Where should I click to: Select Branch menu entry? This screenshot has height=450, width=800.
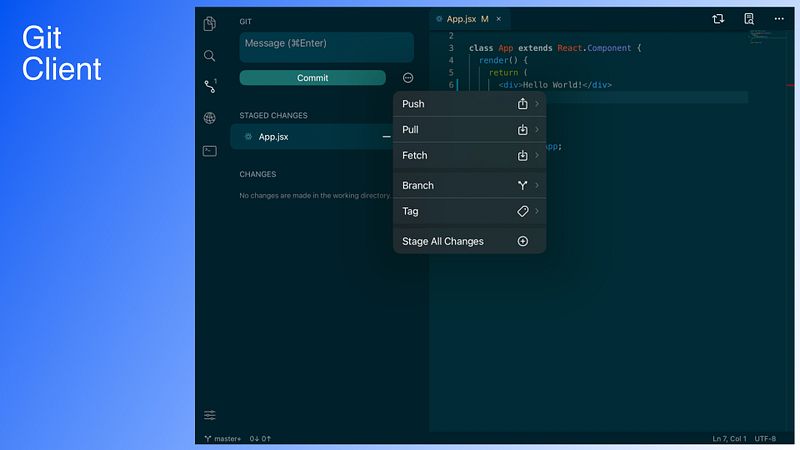click(469, 185)
